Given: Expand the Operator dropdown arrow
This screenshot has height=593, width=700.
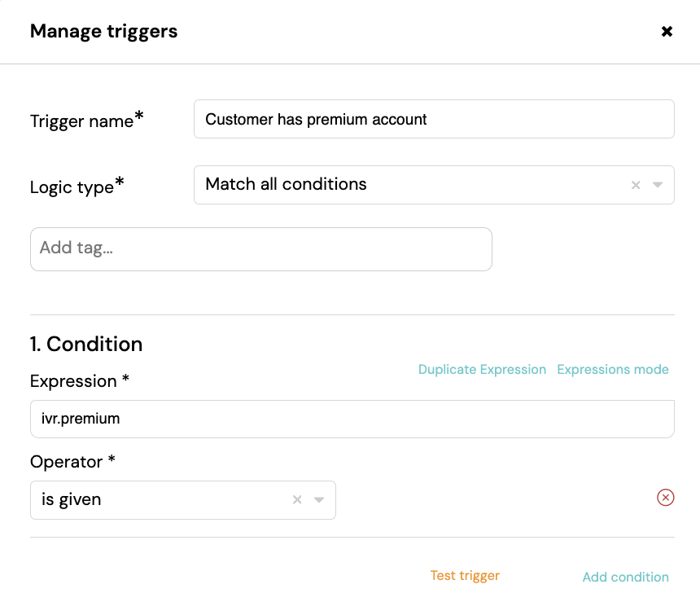Looking at the screenshot, I should 319,499.
